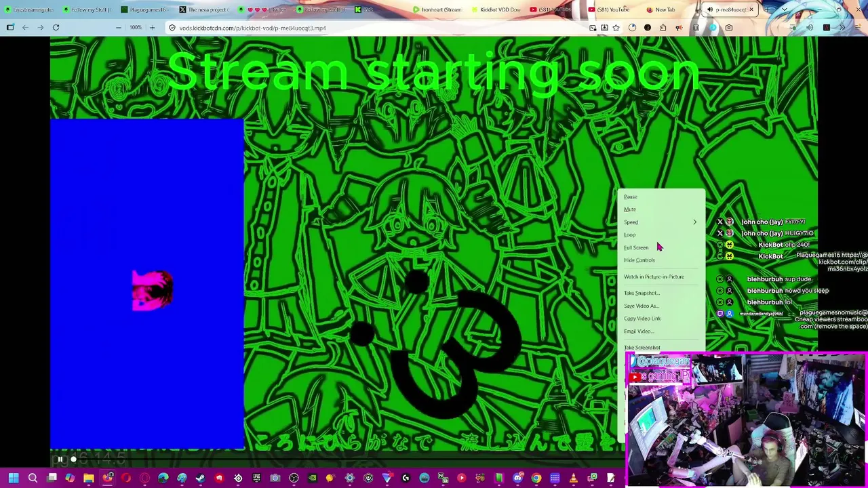
Task: Launch Steam from the taskbar
Action: (200, 478)
